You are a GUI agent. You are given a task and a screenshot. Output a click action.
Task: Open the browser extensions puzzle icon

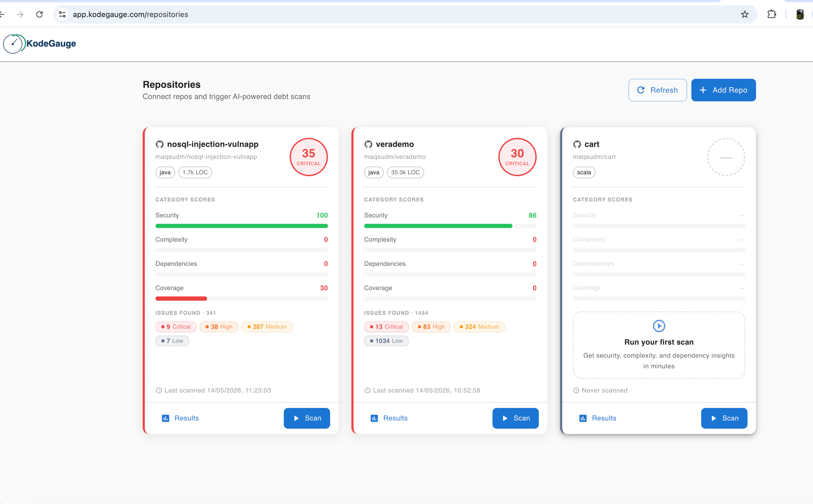(772, 14)
